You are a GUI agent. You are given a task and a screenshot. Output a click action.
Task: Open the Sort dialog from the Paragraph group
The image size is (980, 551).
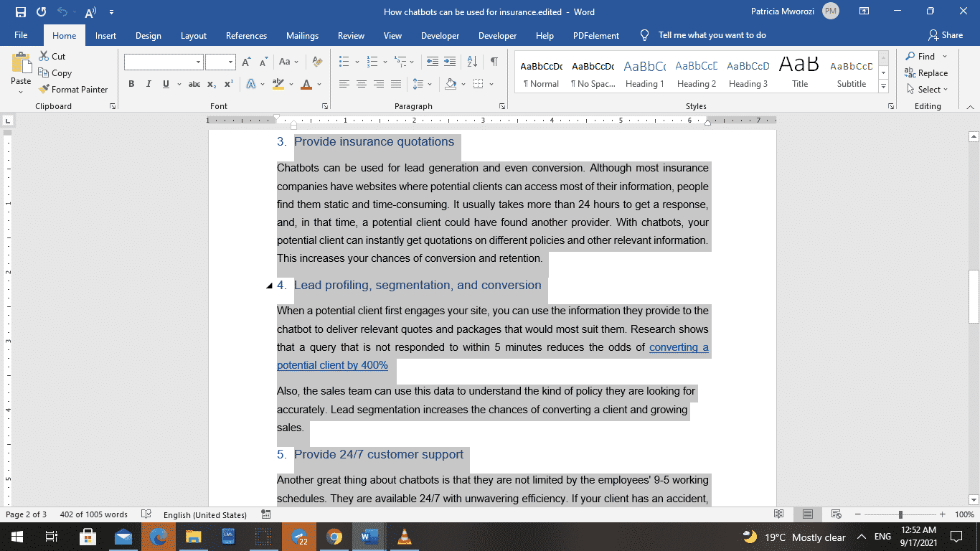471,62
